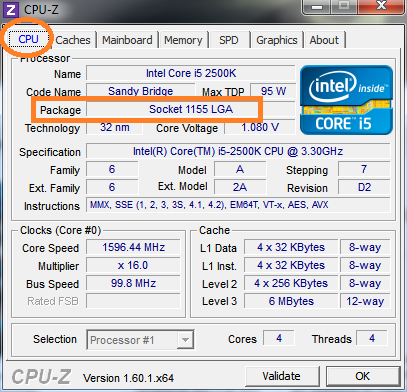Show the About tab
407x392 pixels.
(x=324, y=40)
